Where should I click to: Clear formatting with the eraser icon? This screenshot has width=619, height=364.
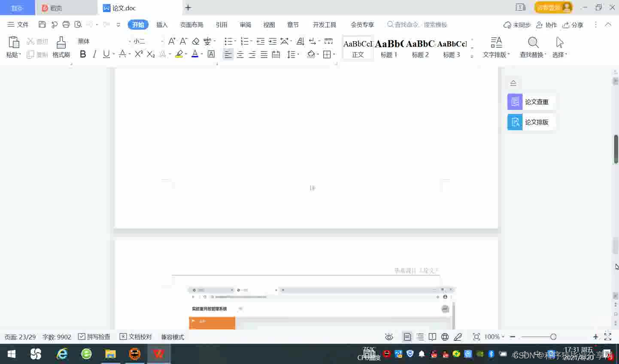(x=196, y=41)
